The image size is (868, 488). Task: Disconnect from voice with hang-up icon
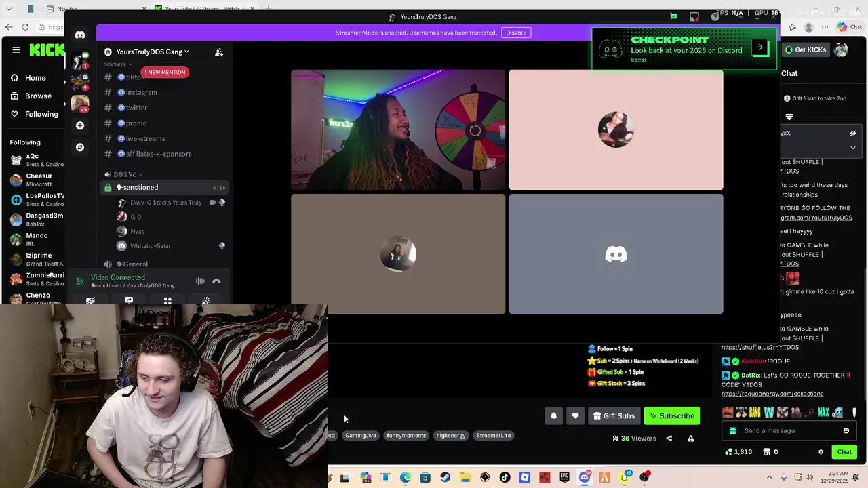(216, 281)
